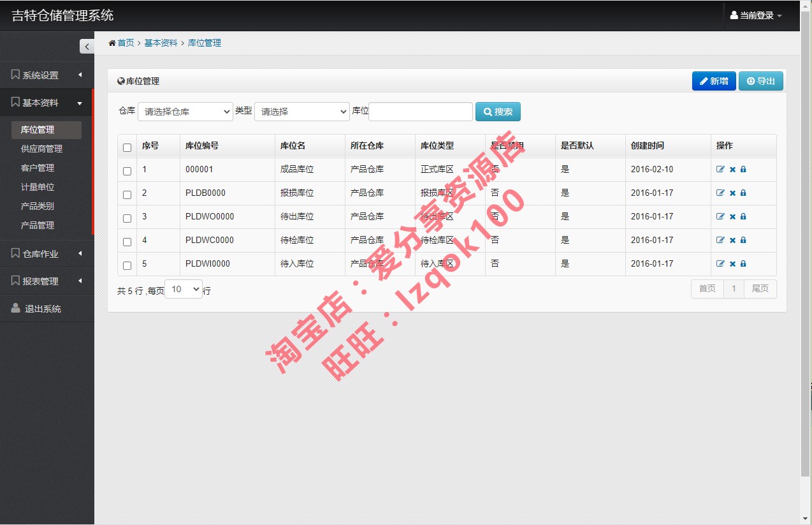
Task: Click the bookmark icon beside 报表管理
Action: coord(15,281)
